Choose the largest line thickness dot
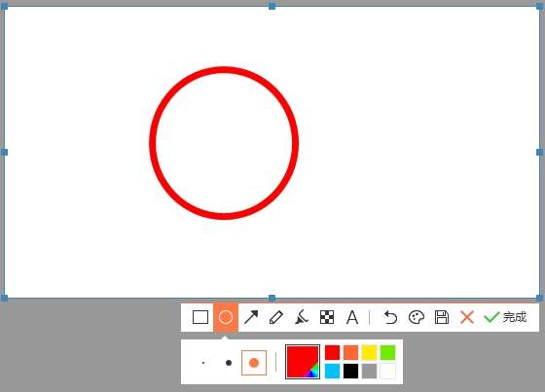The height and width of the screenshot is (392, 545). 254,363
